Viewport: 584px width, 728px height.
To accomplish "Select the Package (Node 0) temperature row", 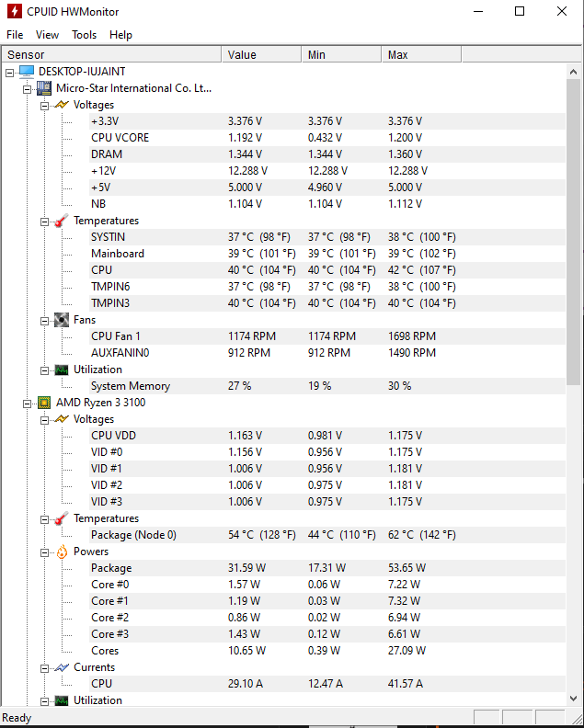I will pos(327,535).
